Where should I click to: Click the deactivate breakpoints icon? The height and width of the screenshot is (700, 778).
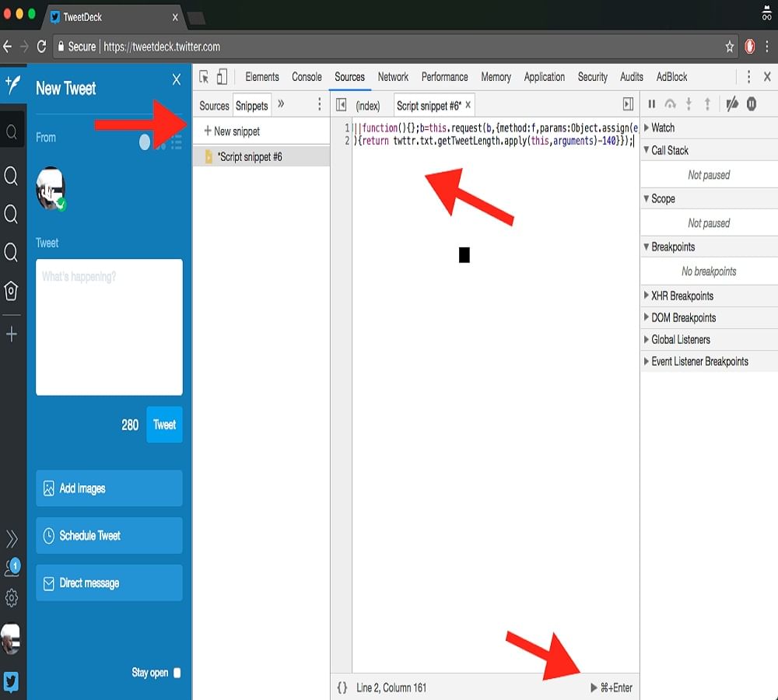point(731,104)
